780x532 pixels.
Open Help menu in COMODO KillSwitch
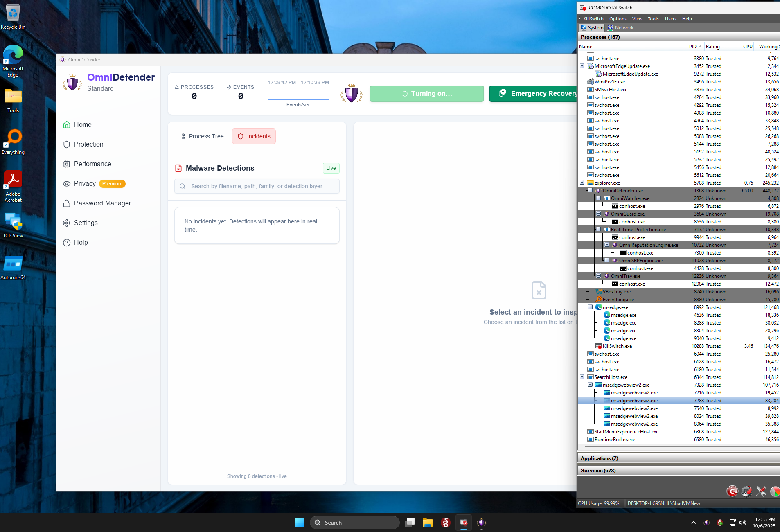tap(687, 19)
